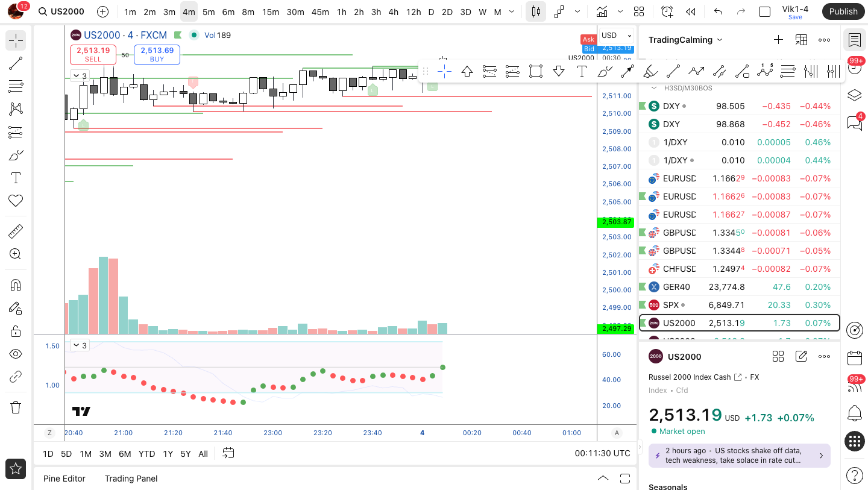Screen dimensions: 868x490
Task: Select the brush tool in left sidebar
Action: coord(16,155)
